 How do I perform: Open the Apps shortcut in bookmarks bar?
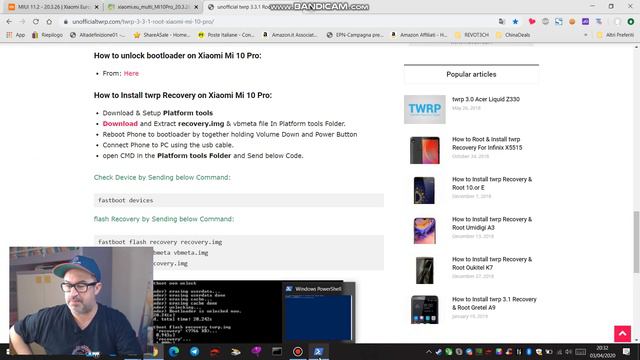pos(16,35)
